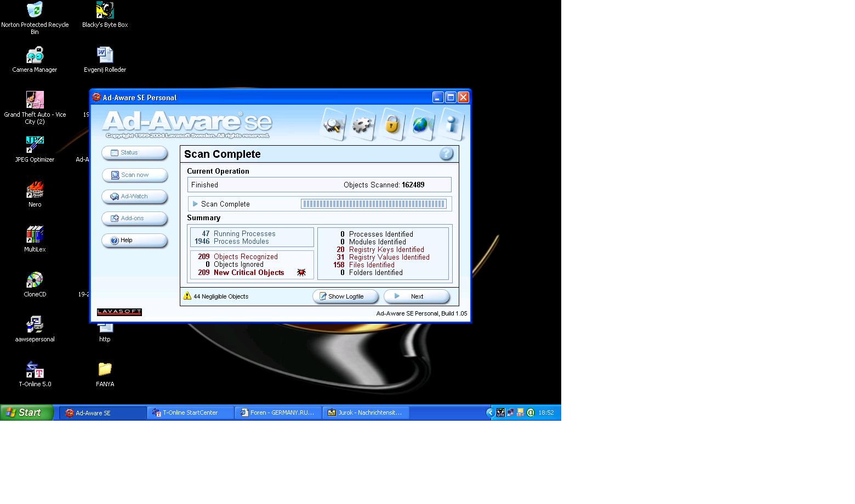Click '31 Registry Values Identified' line
Screen dimensions: 855x504
coord(383,257)
